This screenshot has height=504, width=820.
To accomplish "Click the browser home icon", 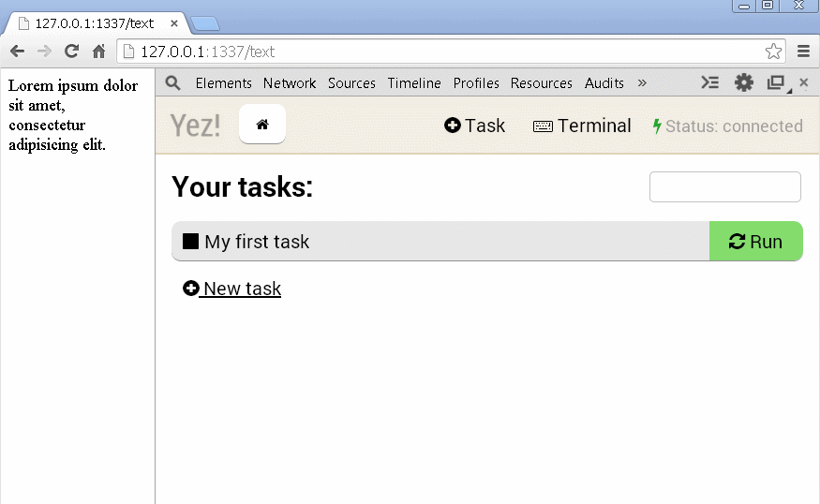I will [98, 52].
